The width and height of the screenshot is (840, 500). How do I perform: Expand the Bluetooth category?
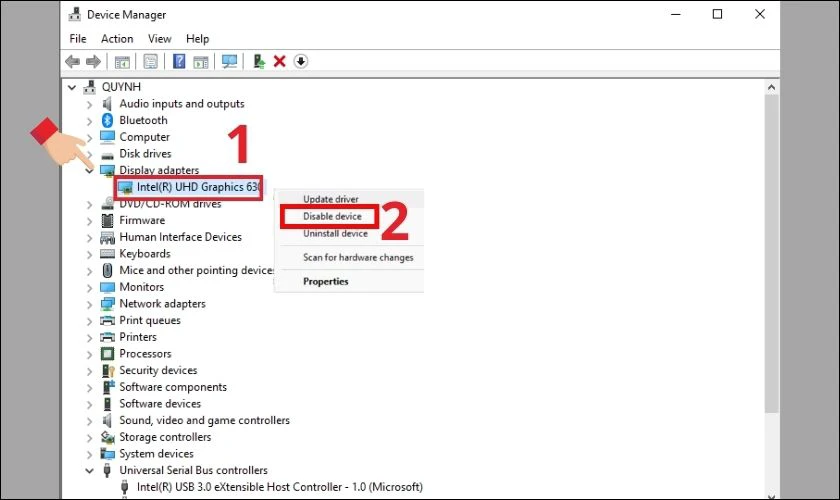89,121
